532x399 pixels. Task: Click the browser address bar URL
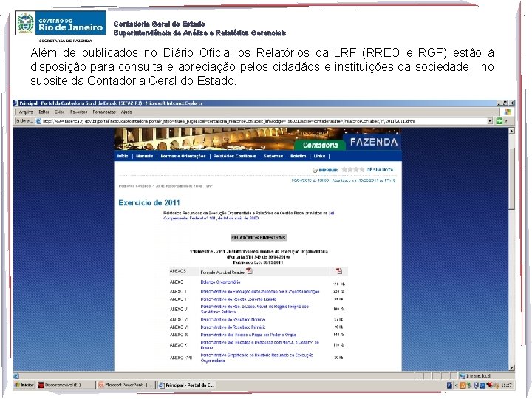point(262,121)
